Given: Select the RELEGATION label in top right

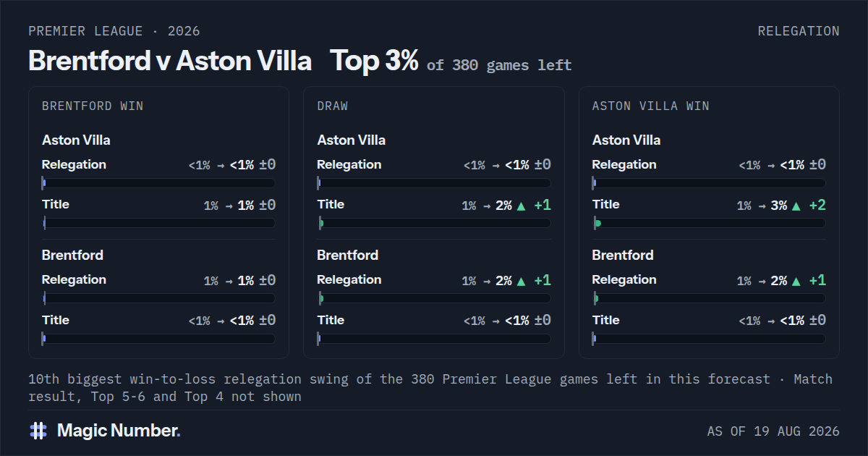Looking at the screenshot, I should point(799,31).
